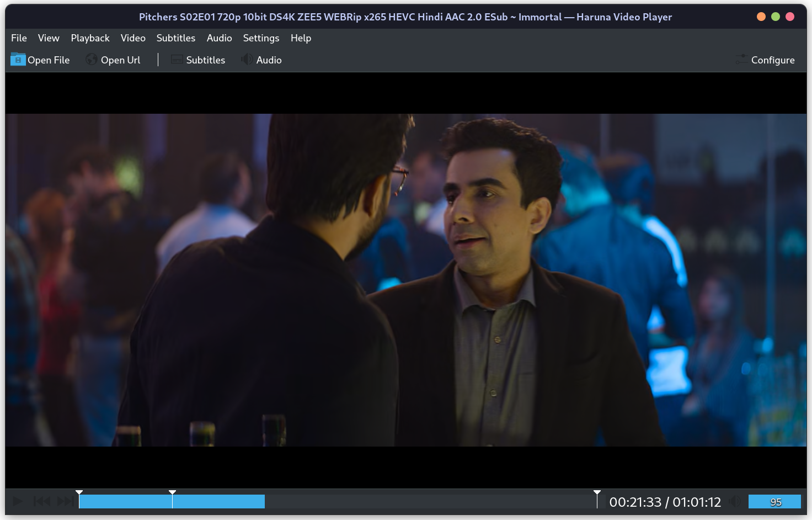The width and height of the screenshot is (812, 520).
Task: Click the Subtitles toolbar icon
Action: coord(177,60)
